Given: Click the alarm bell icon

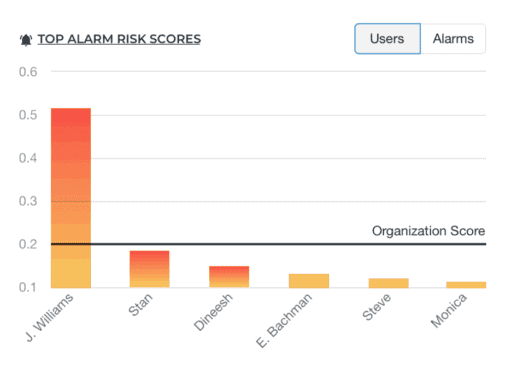Looking at the screenshot, I should tap(26, 40).
